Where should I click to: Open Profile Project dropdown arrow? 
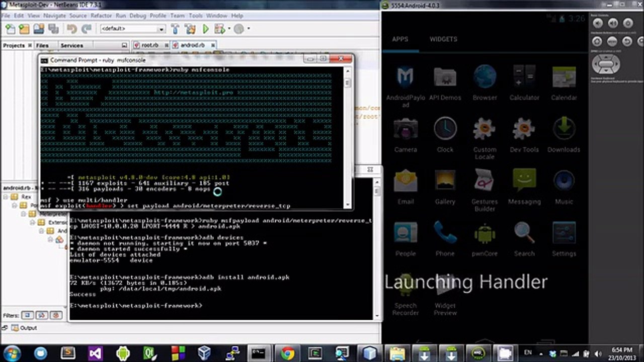click(x=248, y=29)
